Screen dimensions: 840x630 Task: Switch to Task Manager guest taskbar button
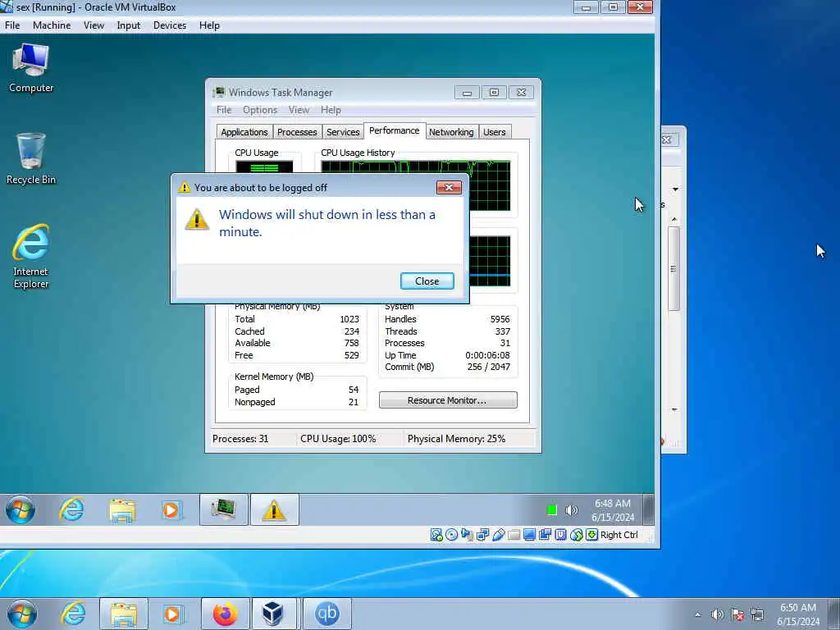coord(224,509)
